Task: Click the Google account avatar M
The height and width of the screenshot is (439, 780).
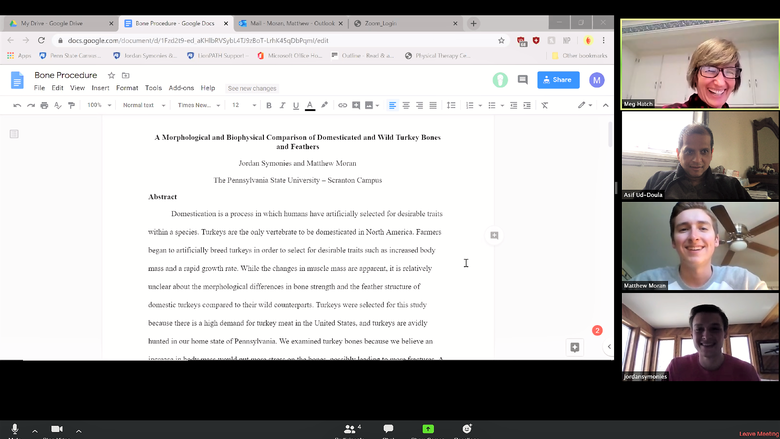Action: [x=596, y=80]
